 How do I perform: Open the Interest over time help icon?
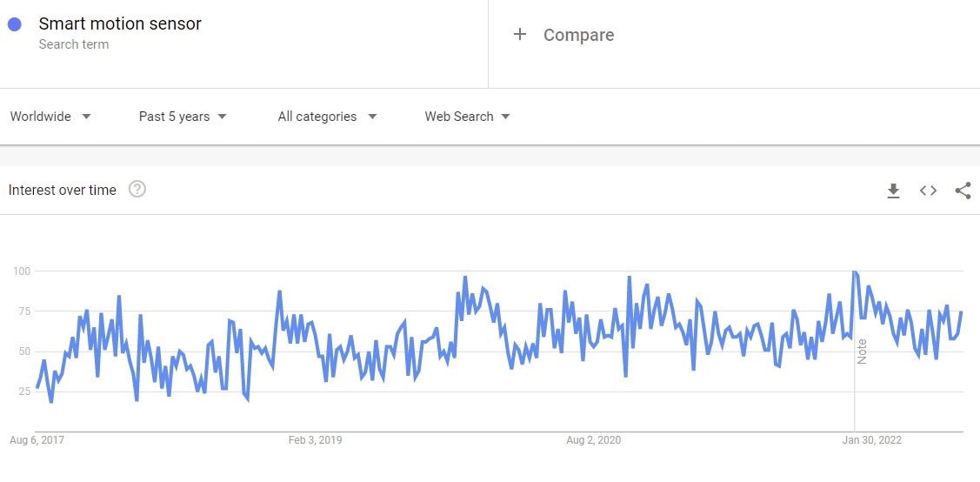click(137, 190)
